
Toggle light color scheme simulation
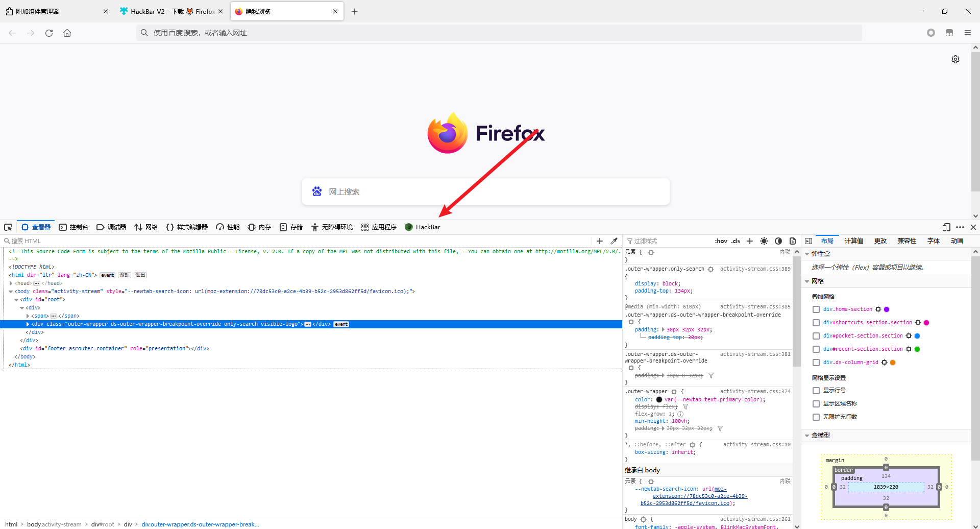tap(764, 241)
